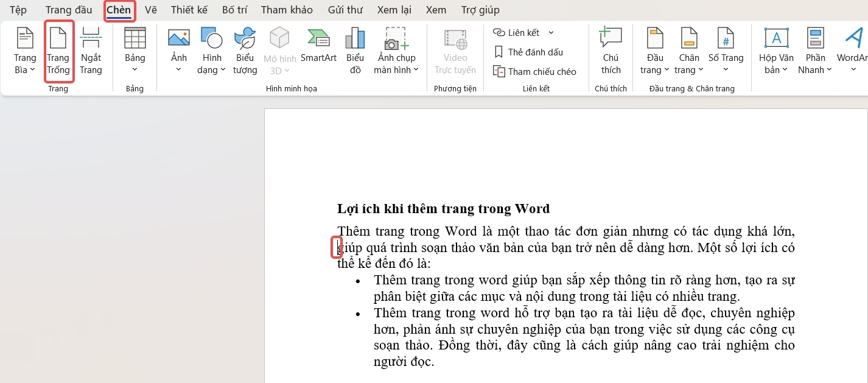Open the Liên kết dropdown

550,32
